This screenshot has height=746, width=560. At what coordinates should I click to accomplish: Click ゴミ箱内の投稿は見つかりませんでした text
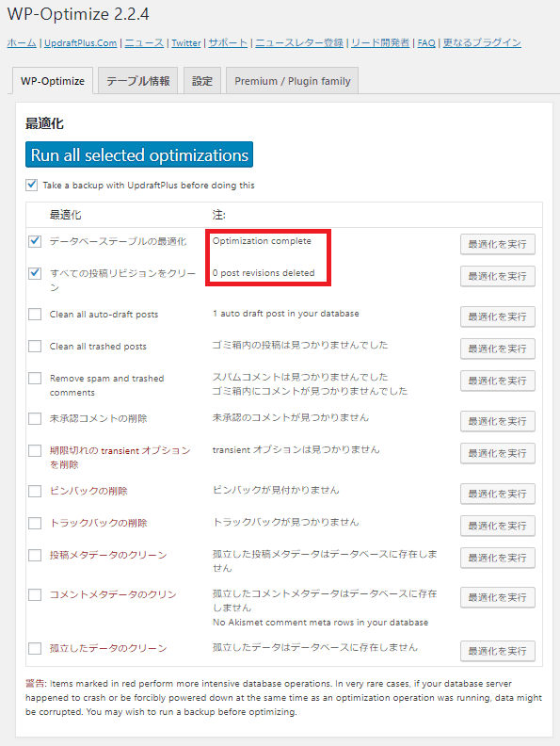(300, 345)
